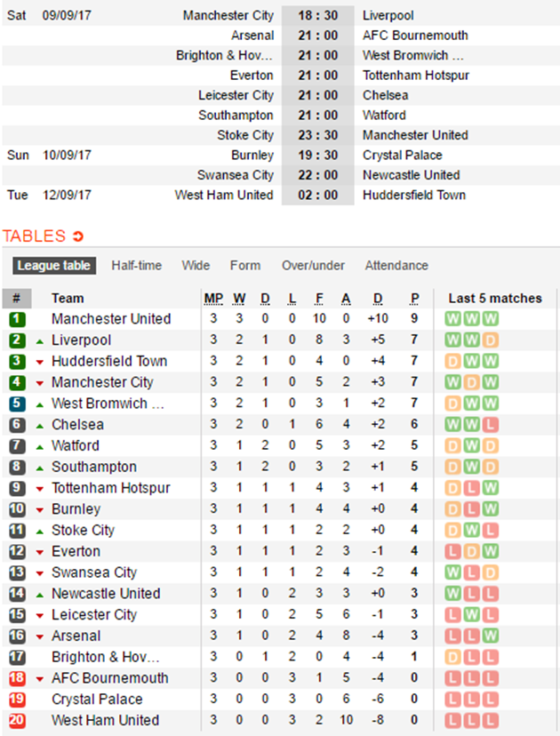This screenshot has width=560, height=736.
Task: Click the Stoke City fixture team link
Action: [x=245, y=135]
